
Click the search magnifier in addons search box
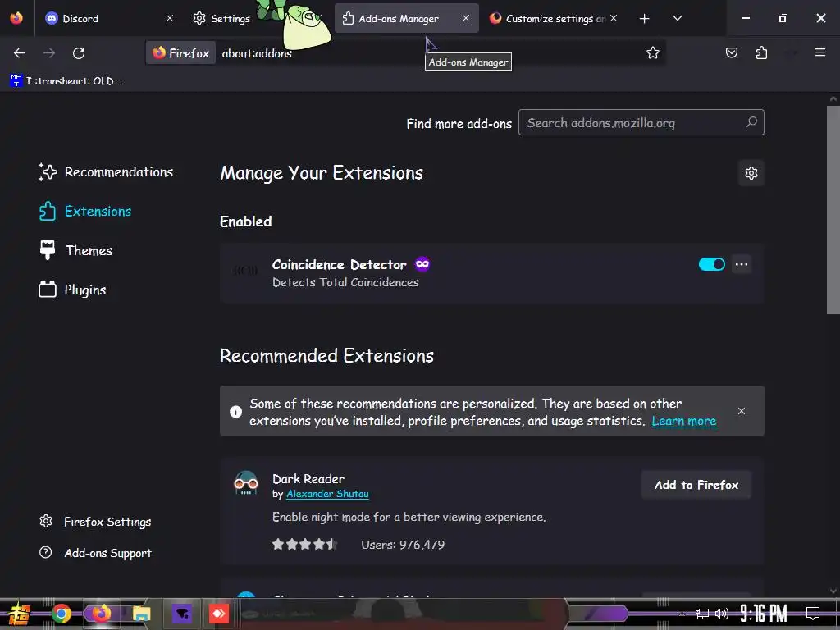[x=751, y=122]
